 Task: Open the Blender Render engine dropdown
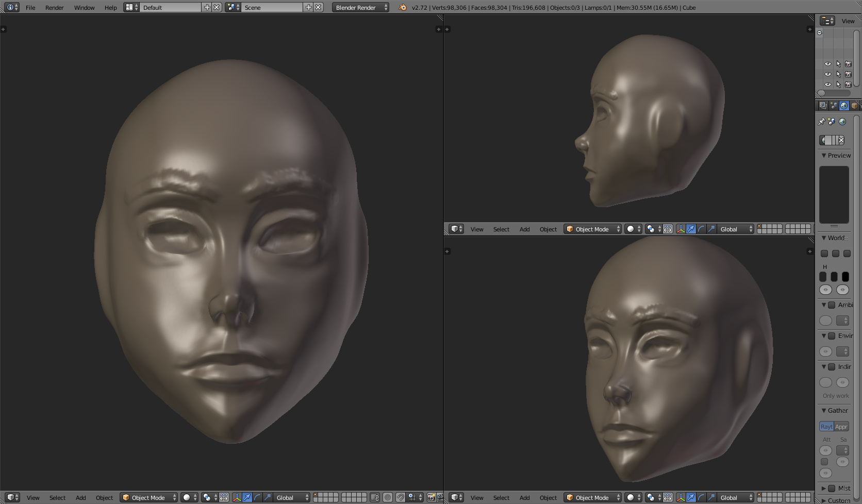pyautogui.click(x=360, y=7)
